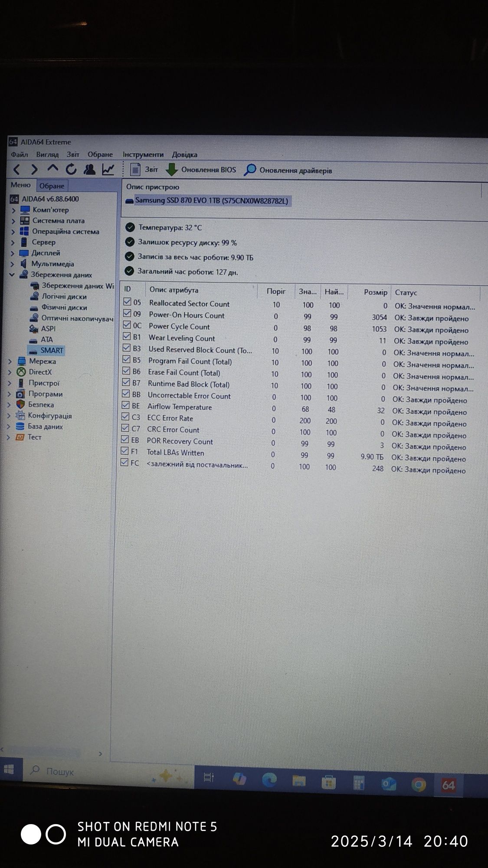Open the Файл menu

point(20,155)
